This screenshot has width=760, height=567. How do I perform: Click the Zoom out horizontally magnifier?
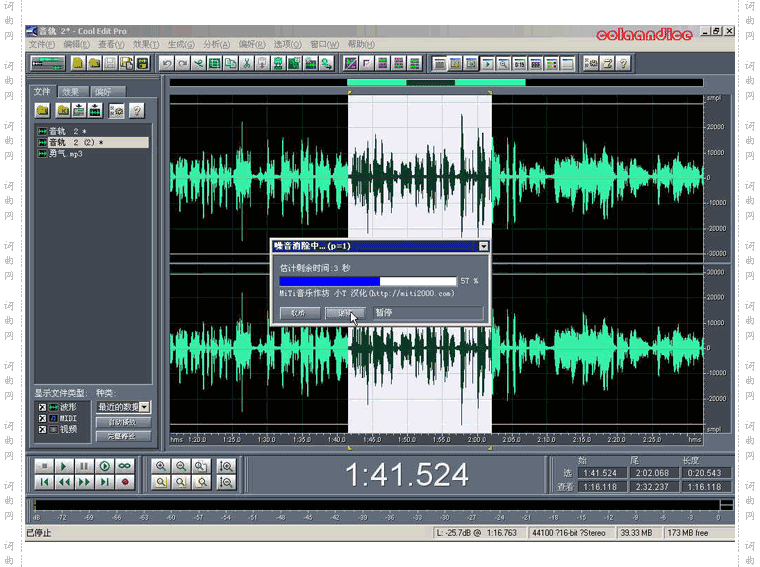point(181,466)
